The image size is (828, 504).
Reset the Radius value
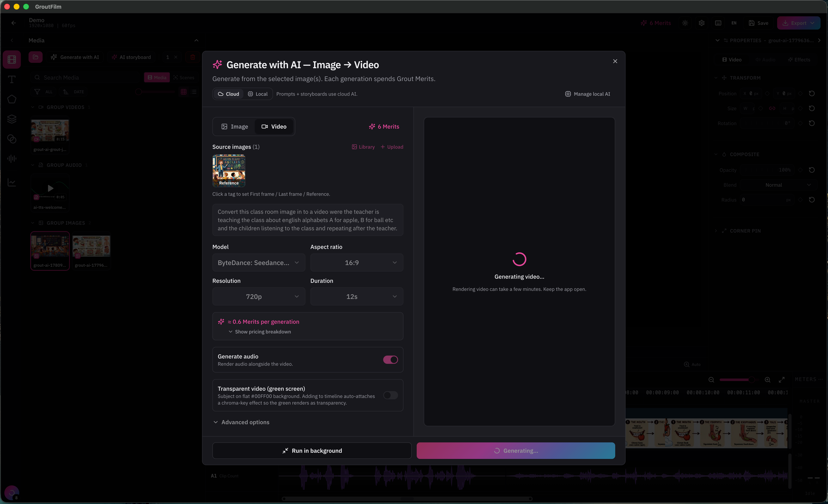pos(812,199)
